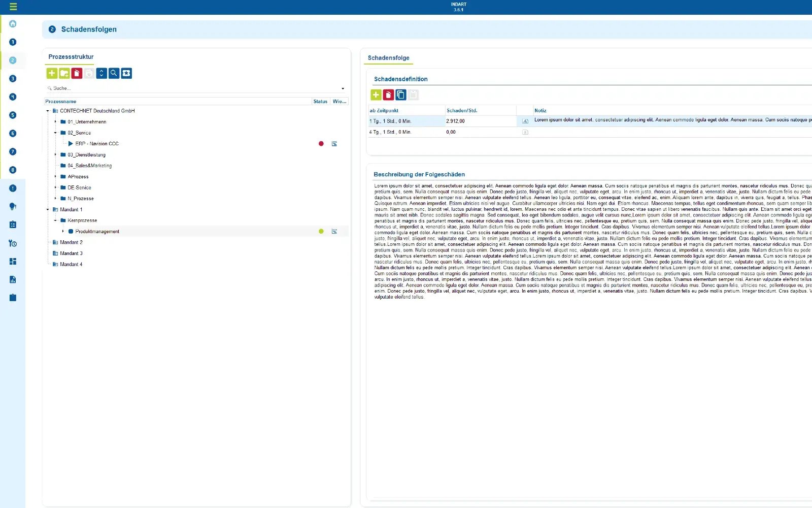This screenshot has width=812, height=508.
Task: Select step 5 in the sidebar navigation
Action: coord(13,115)
